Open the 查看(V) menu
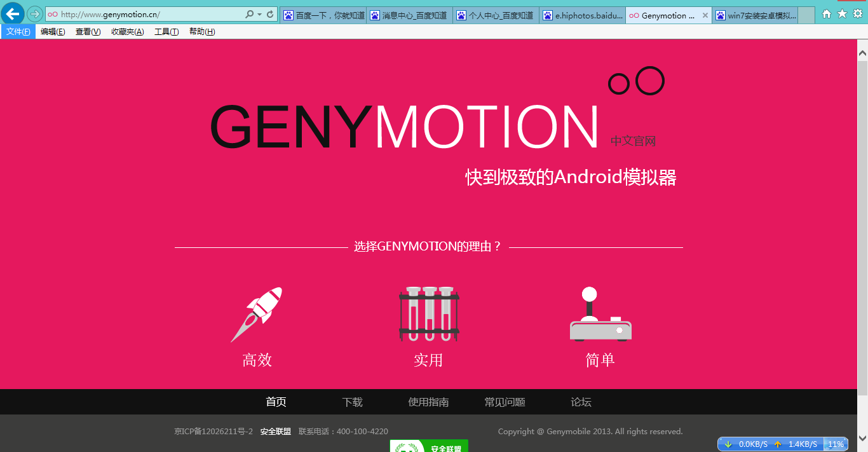The width and height of the screenshot is (868, 452). pos(88,32)
